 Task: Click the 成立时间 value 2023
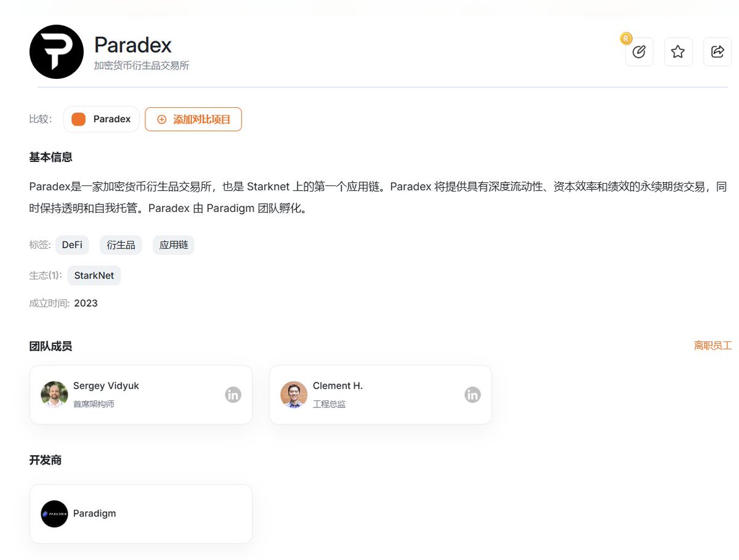(86, 303)
